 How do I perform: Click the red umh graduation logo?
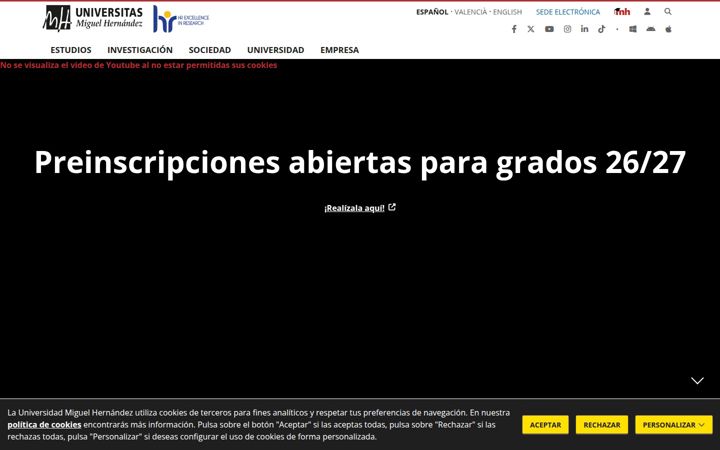tap(622, 11)
